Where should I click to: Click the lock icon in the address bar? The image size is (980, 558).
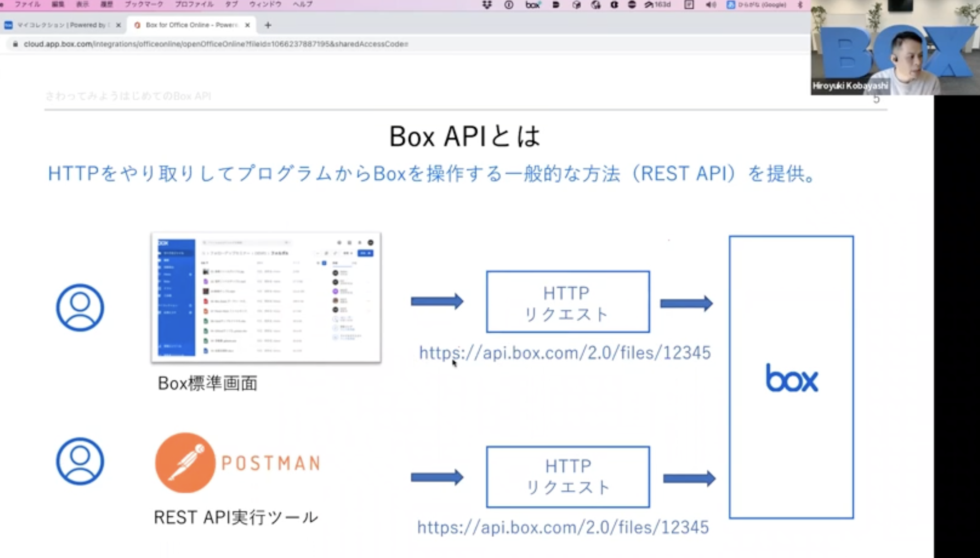tap(15, 44)
